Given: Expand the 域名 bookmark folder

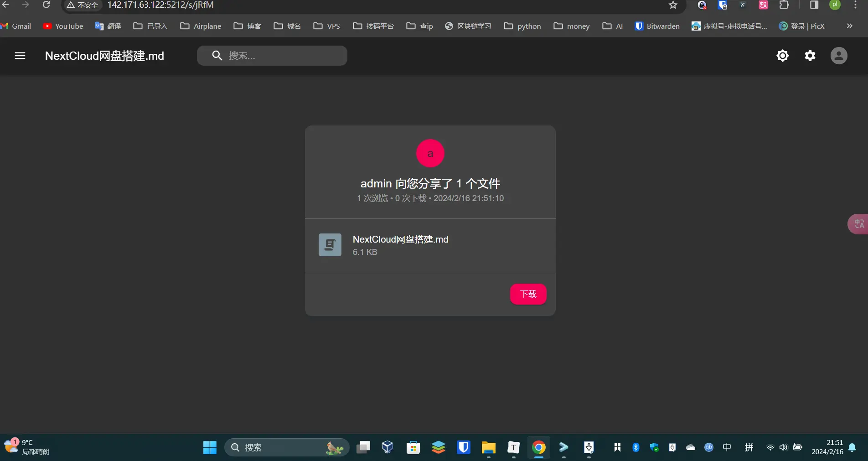Looking at the screenshot, I should pos(287,26).
